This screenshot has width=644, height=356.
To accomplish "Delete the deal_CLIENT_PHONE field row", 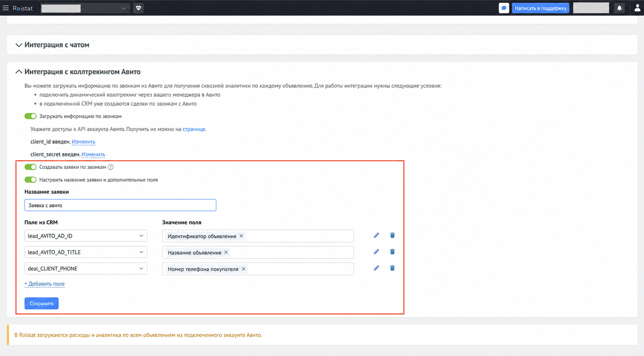I will click(x=392, y=268).
